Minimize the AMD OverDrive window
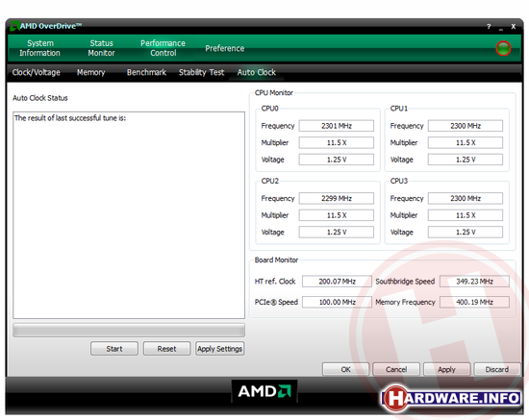The height and width of the screenshot is (420, 529). pos(501,28)
